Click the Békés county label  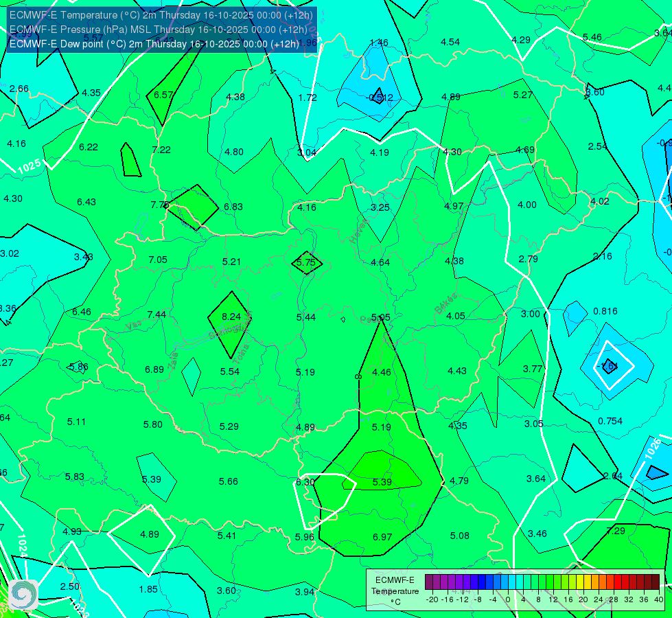pyautogui.click(x=445, y=304)
